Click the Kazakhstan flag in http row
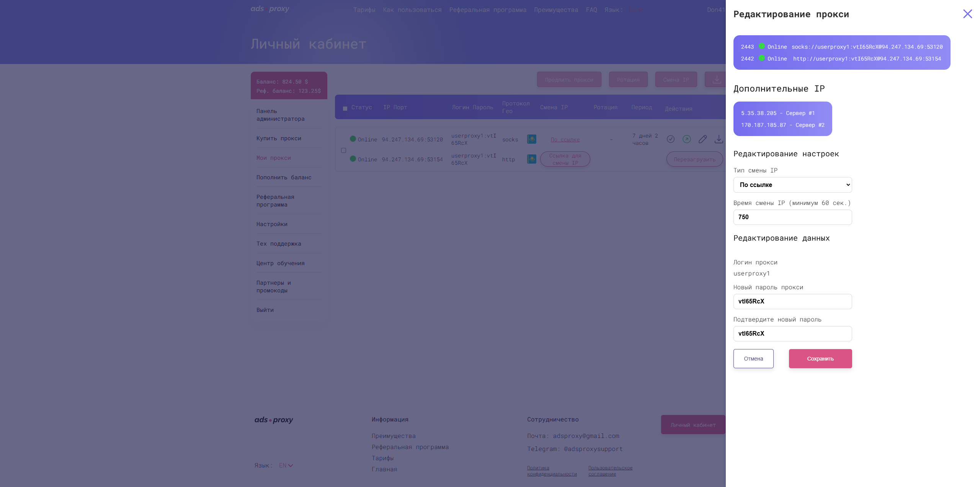The image size is (980, 487). tap(531, 159)
